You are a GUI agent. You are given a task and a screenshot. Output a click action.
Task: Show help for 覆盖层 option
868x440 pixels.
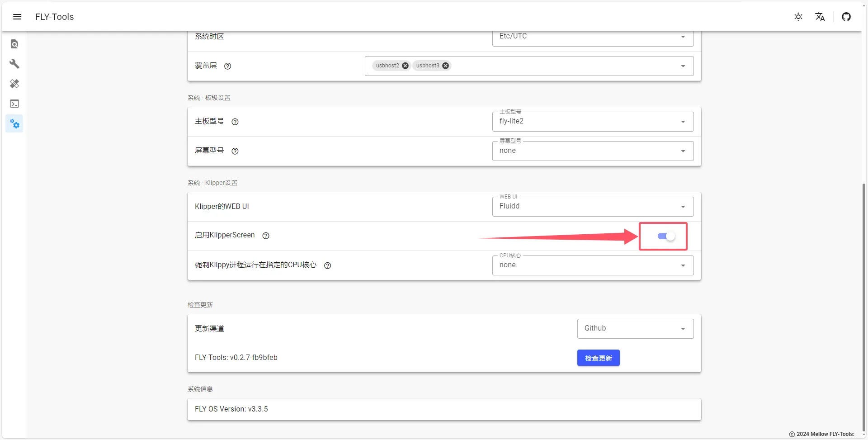point(228,66)
